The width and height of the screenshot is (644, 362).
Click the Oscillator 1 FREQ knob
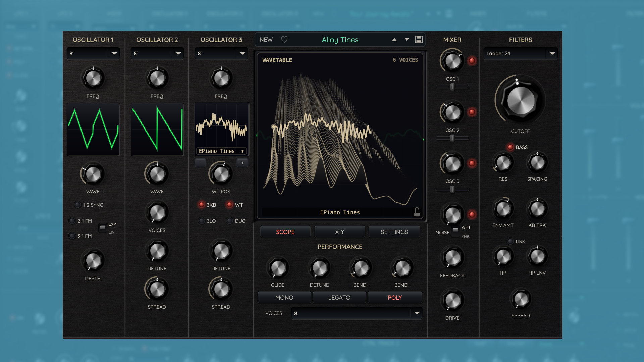point(93,78)
